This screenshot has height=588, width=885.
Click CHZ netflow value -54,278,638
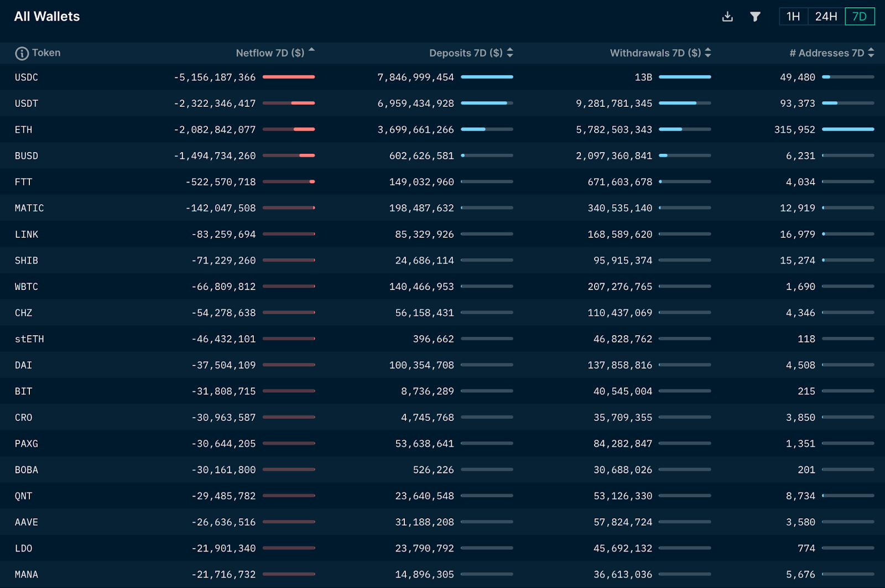point(223,313)
